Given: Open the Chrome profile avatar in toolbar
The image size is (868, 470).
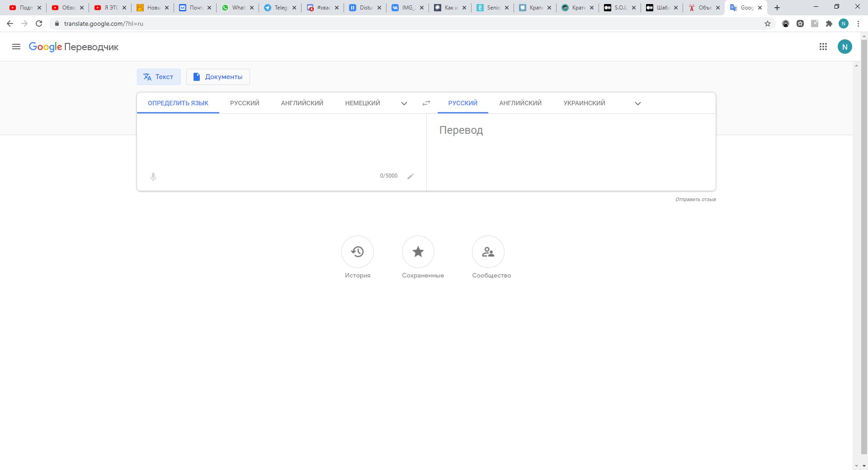Looking at the screenshot, I should click(844, 23).
